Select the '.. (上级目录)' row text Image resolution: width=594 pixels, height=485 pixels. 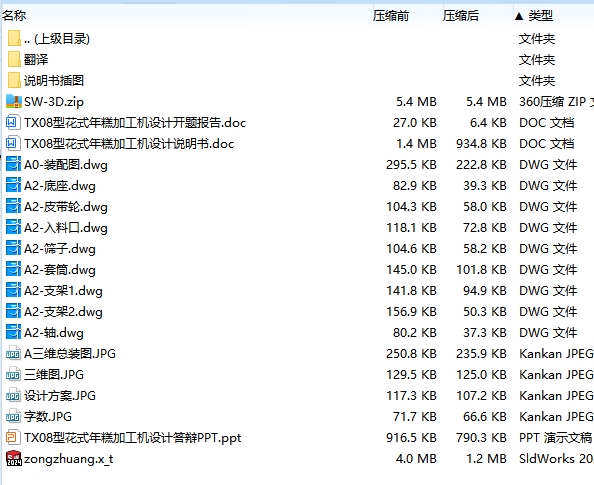tap(57, 39)
